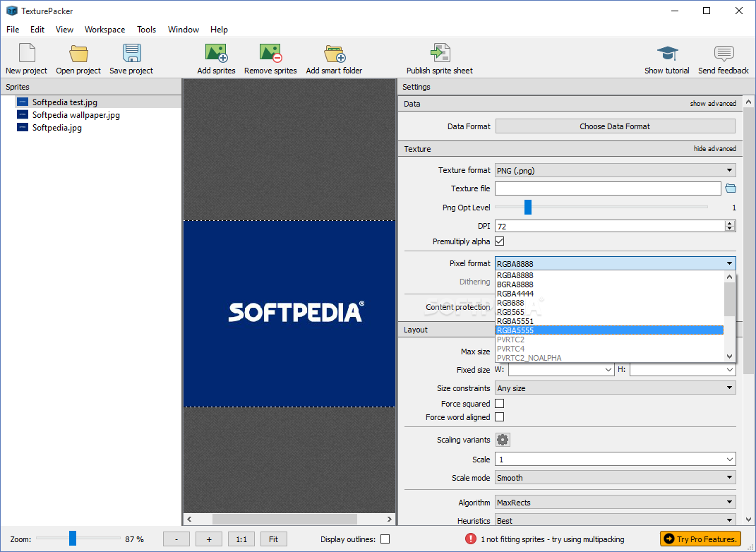Click the Save project floppy icon
The width and height of the screenshot is (756, 552).
click(131, 53)
